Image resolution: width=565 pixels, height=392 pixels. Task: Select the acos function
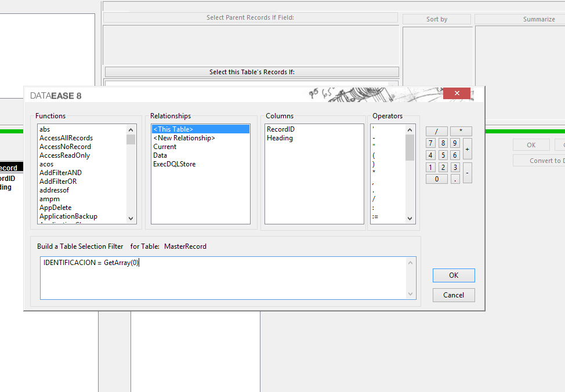46,164
